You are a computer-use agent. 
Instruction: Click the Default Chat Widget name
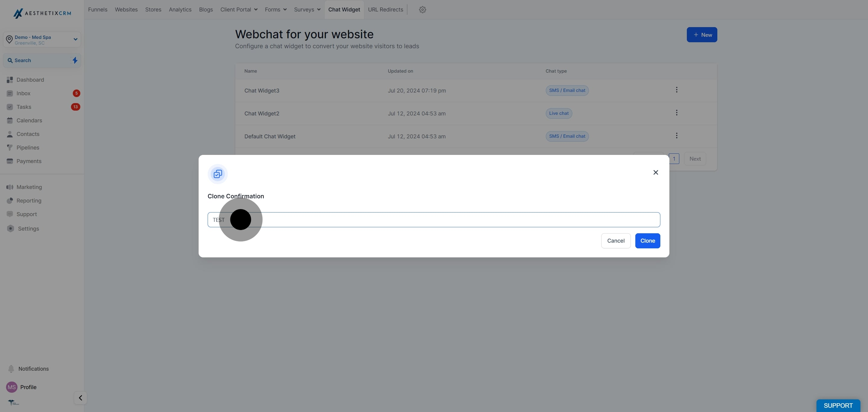270,137
